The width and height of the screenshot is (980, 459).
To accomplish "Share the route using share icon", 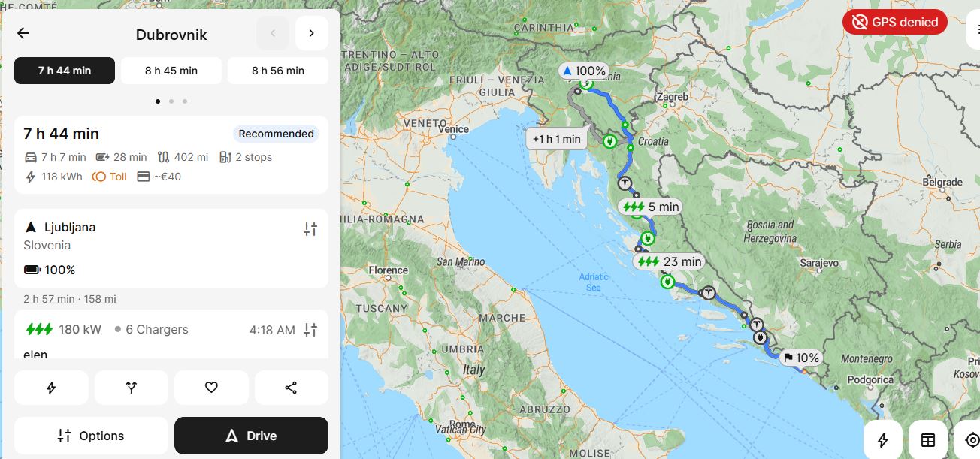I will [x=292, y=388].
